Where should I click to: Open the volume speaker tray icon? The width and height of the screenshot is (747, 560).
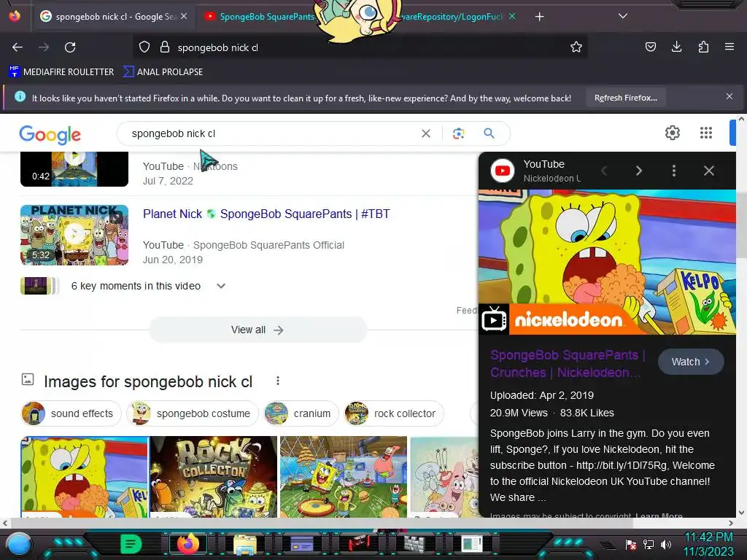(x=665, y=545)
